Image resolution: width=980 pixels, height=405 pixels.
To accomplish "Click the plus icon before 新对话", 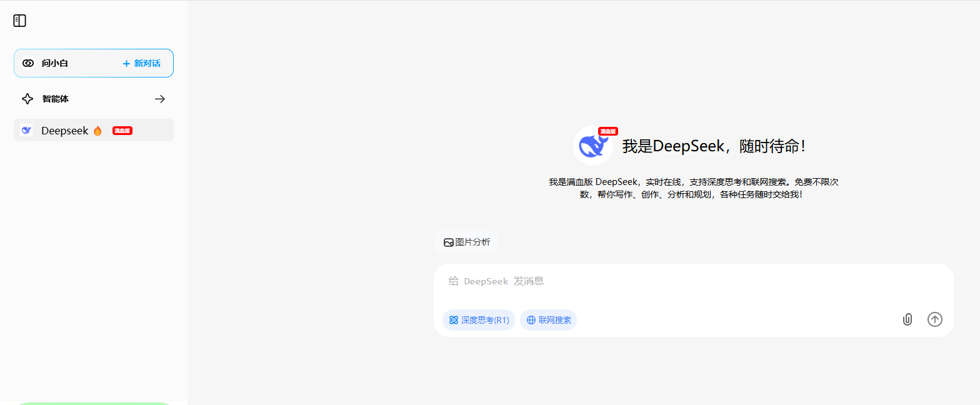I will pyautogui.click(x=126, y=63).
